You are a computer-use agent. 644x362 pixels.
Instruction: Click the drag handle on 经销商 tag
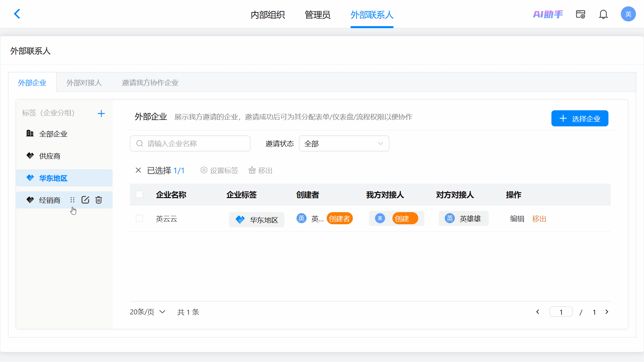72,200
